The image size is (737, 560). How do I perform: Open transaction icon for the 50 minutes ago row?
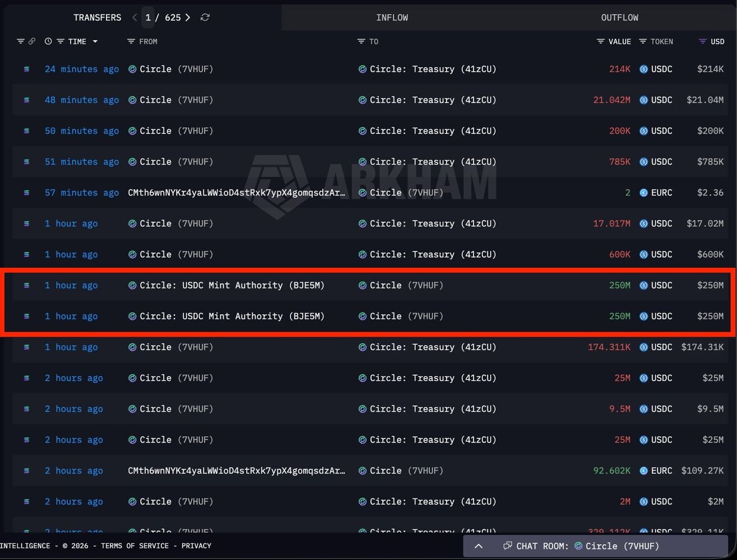[x=26, y=130]
